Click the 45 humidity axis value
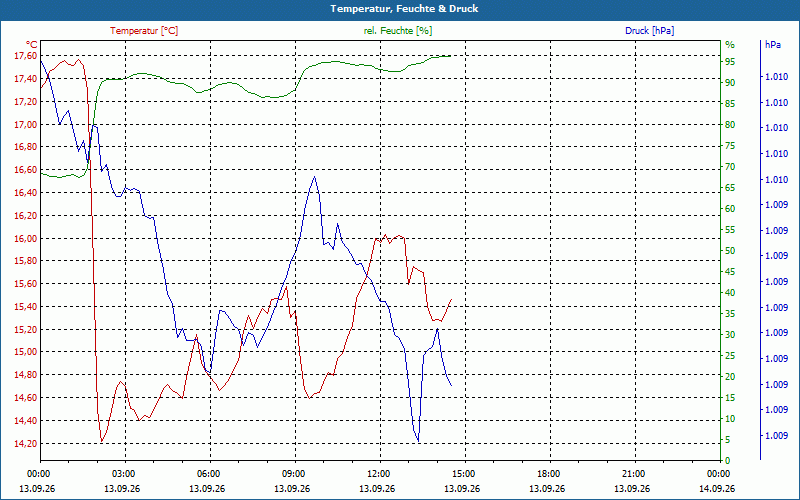Image resolution: width=800 pixels, height=500 pixels. 730,272
